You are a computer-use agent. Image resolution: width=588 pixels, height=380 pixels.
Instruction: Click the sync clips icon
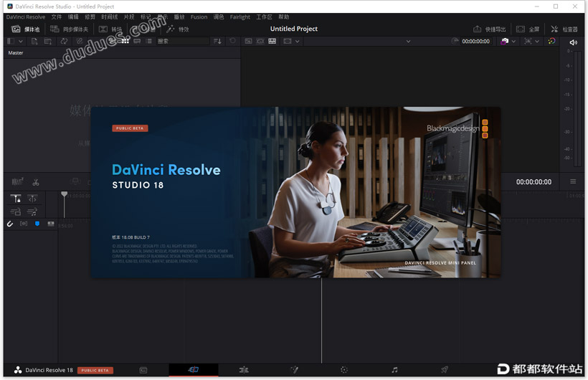pyautogui.click(x=64, y=42)
